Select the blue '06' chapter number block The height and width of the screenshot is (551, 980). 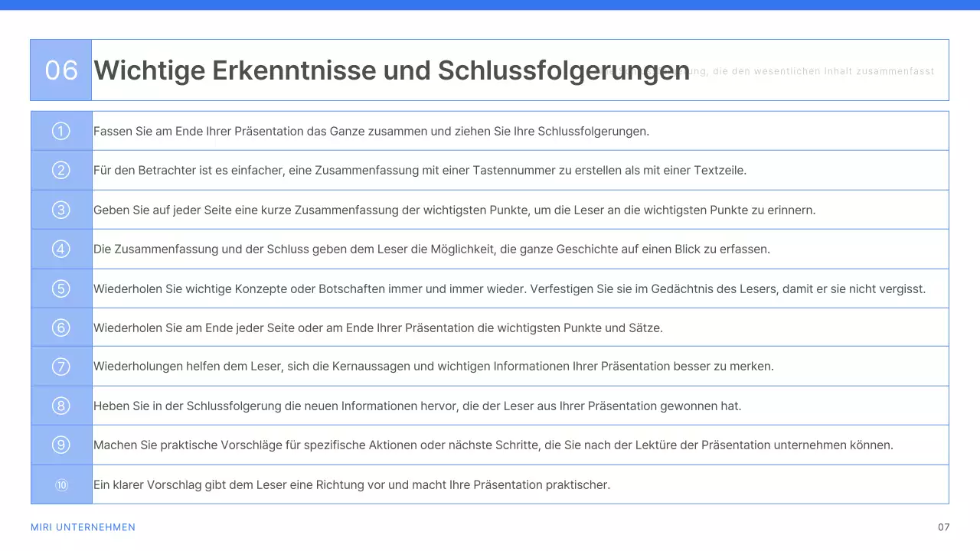tap(60, 70)
